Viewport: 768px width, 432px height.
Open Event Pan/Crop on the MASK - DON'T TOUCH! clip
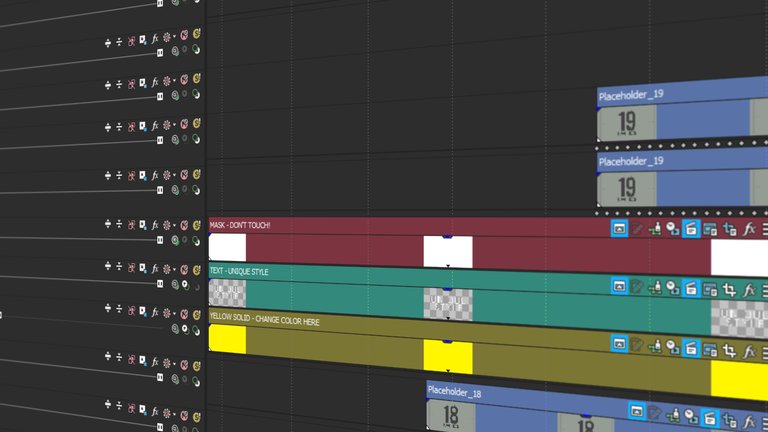[730, 229]
